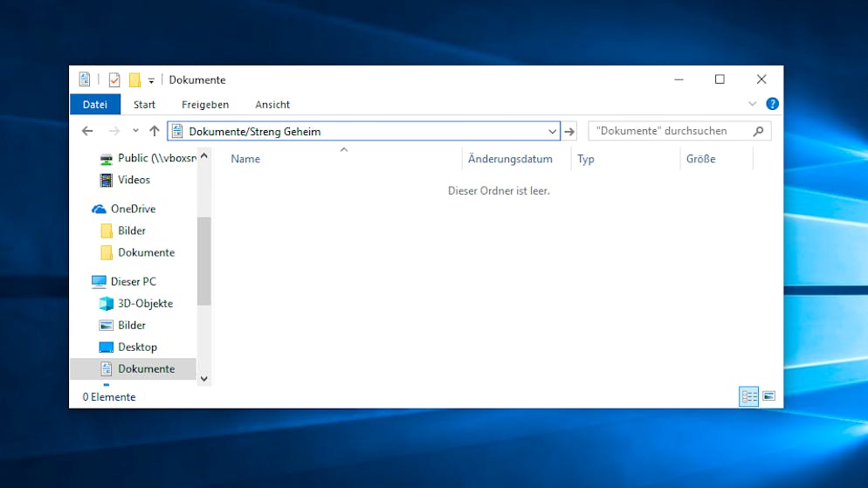Click the Desktop icon in the sidebar
Image resolution: width=868 pixels, height=488 pixels.
106,347
